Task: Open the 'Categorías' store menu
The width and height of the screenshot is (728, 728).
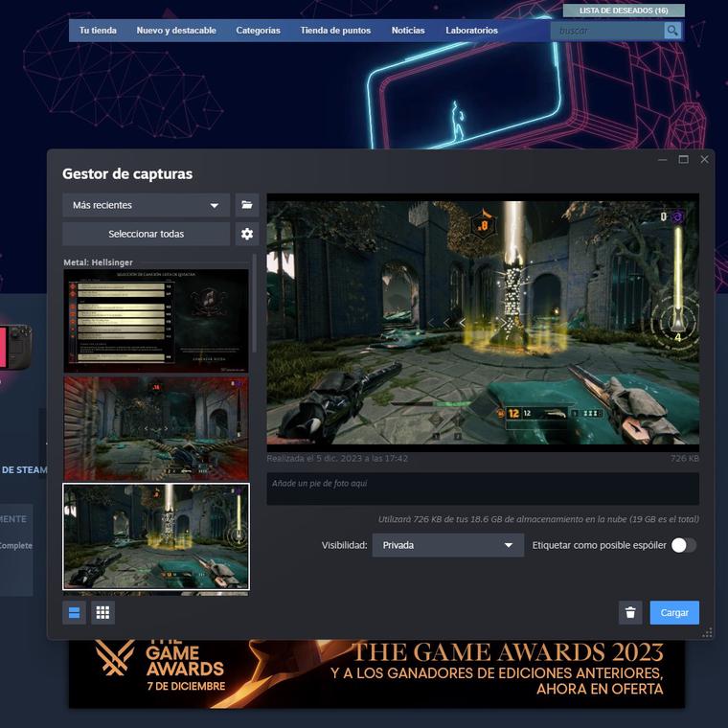Action: 258,31
